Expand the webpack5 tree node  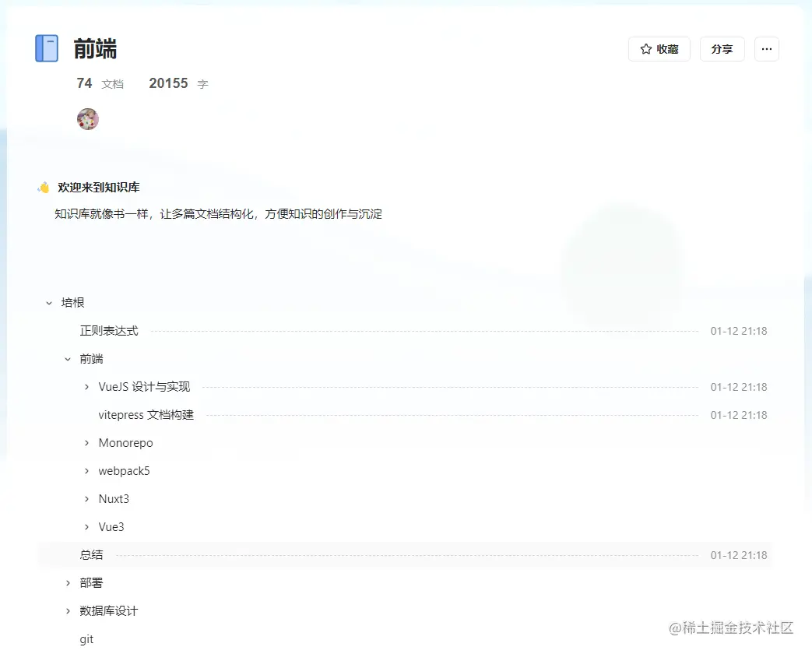pos(86,471)
